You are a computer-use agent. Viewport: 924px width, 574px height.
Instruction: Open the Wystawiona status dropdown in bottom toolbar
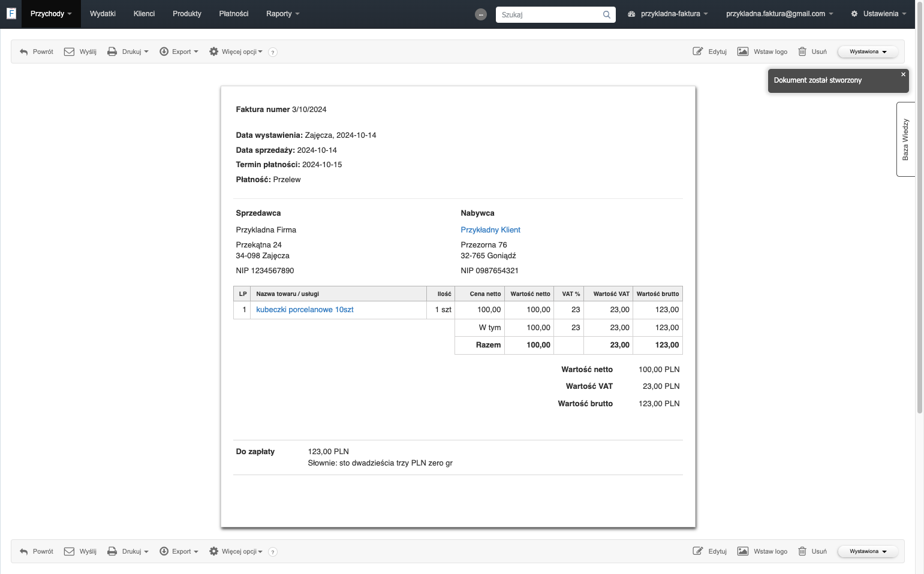coord(868,551)
